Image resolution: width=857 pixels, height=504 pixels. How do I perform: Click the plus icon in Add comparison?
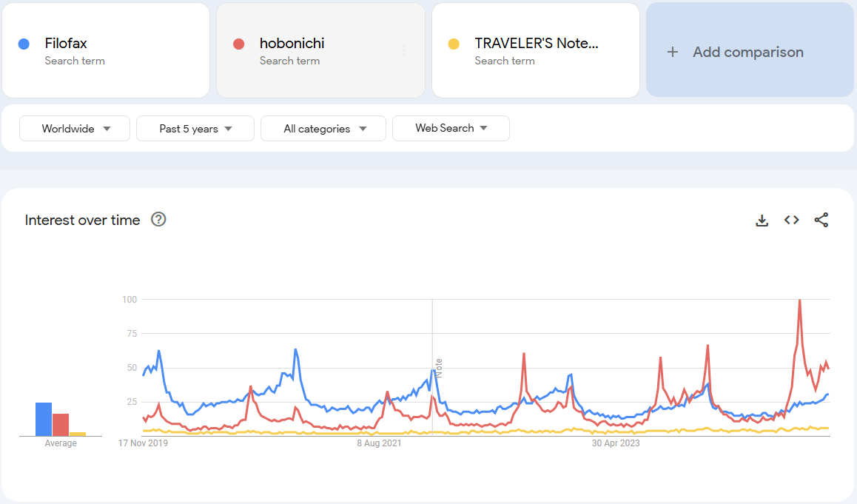(673, 52)
